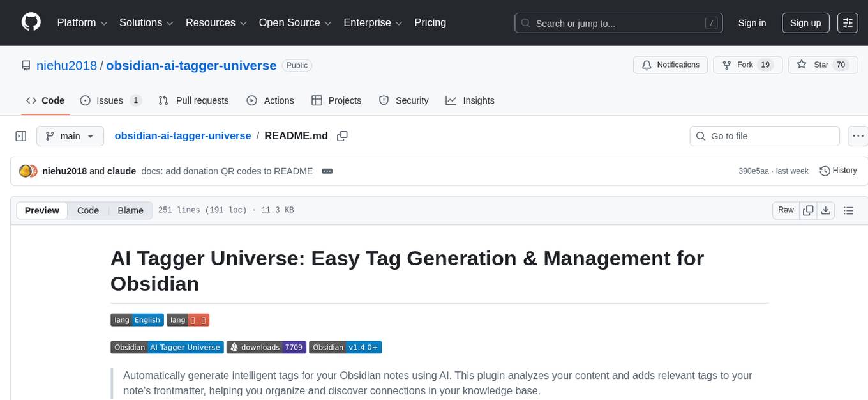Open more file actions menu
This screenshot has width=868, height=400.
[x=858, y=136]
